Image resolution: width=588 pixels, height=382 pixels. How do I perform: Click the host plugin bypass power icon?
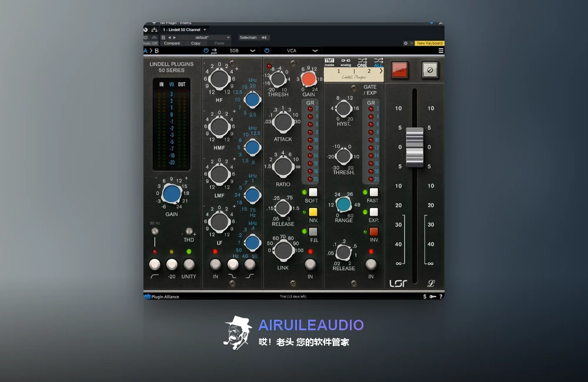146,38
